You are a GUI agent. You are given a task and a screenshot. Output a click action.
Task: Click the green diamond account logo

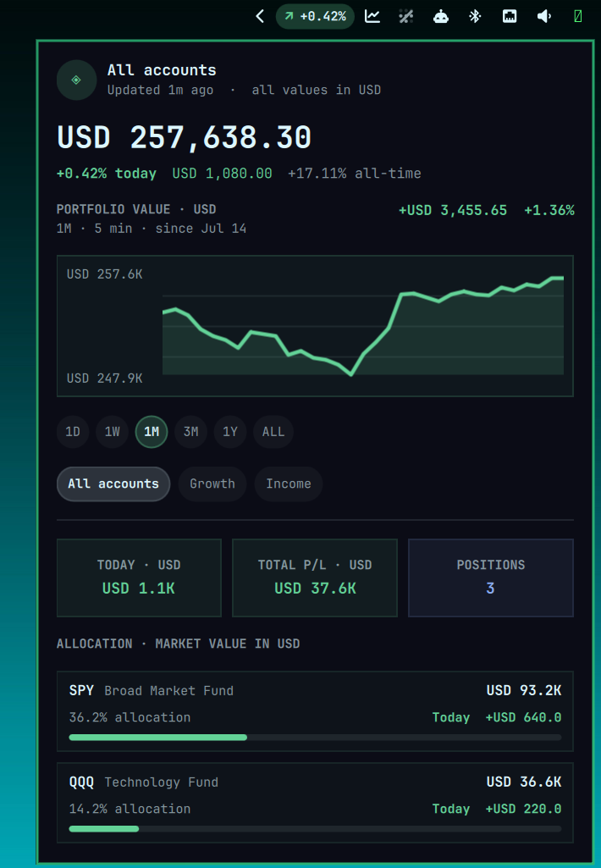click(76, 80)
